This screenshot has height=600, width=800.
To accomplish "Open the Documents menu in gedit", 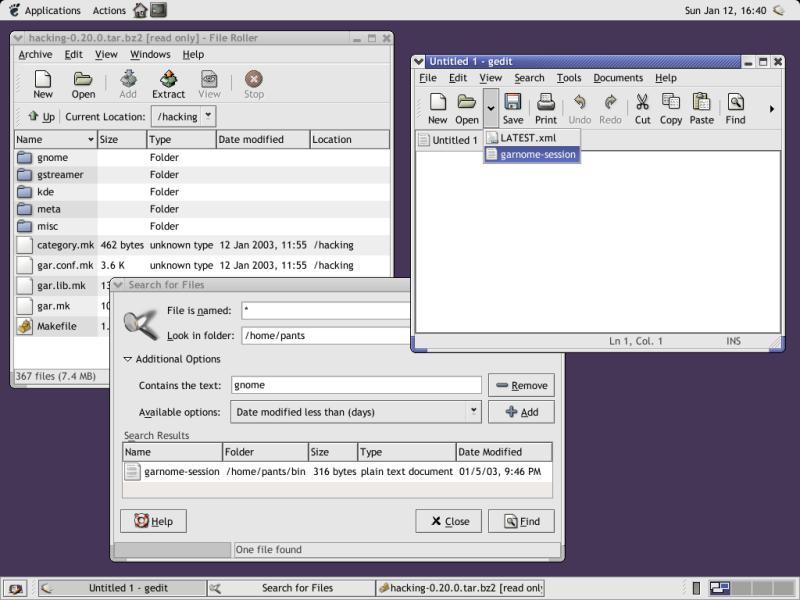I will (x=617, y=78).
